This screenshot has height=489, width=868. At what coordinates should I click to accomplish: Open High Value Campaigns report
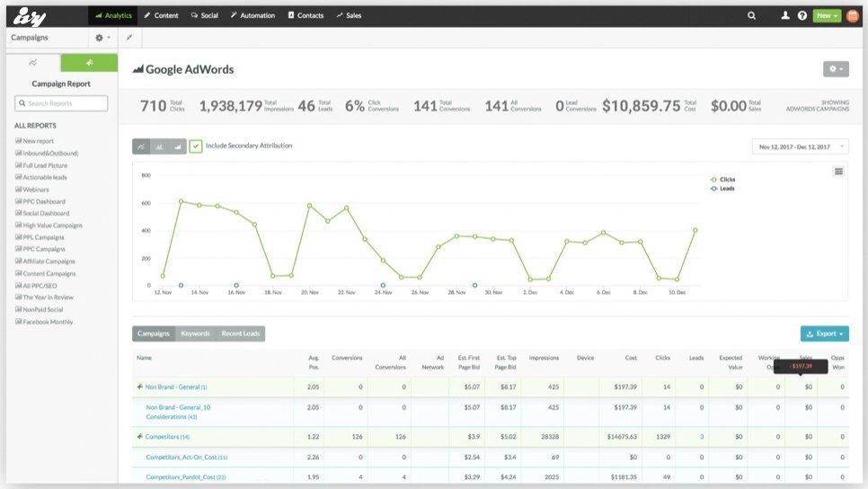tap(49, 226)
